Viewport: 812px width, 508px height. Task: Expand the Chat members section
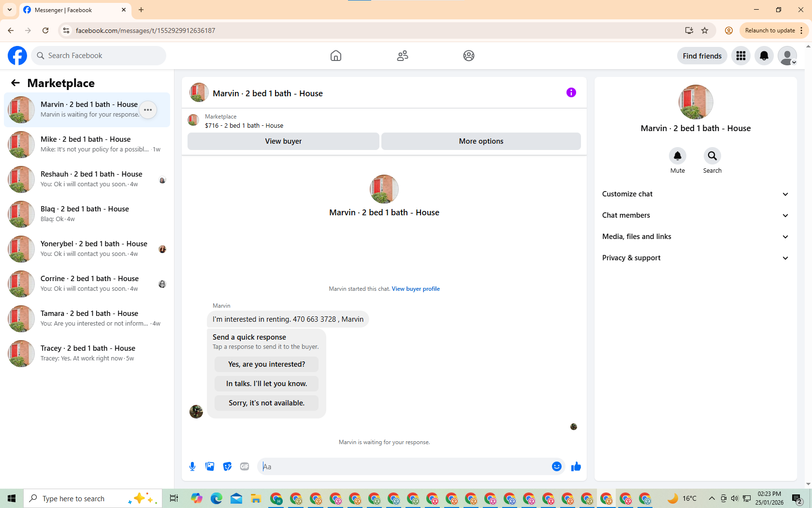click(x=696, y=215)
